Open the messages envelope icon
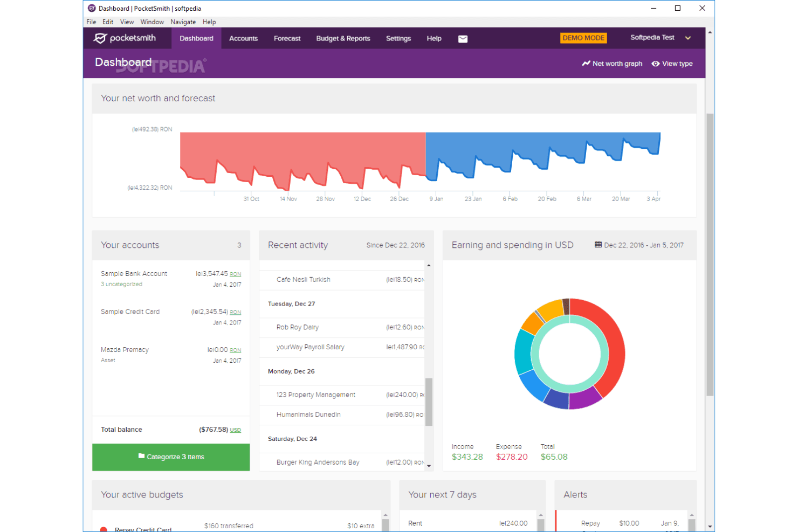 point(463,39)
